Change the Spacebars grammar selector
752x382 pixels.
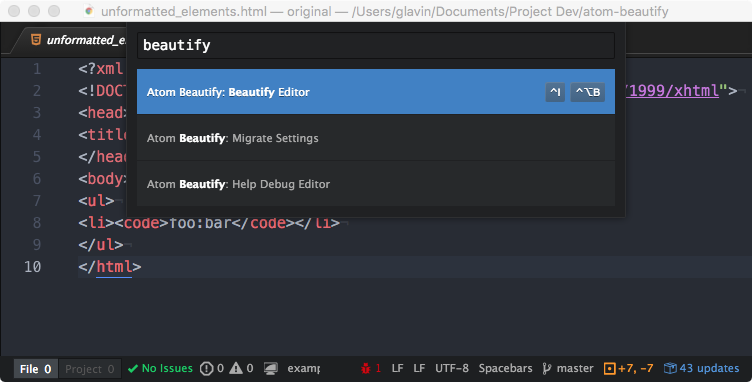pos(505,368)
